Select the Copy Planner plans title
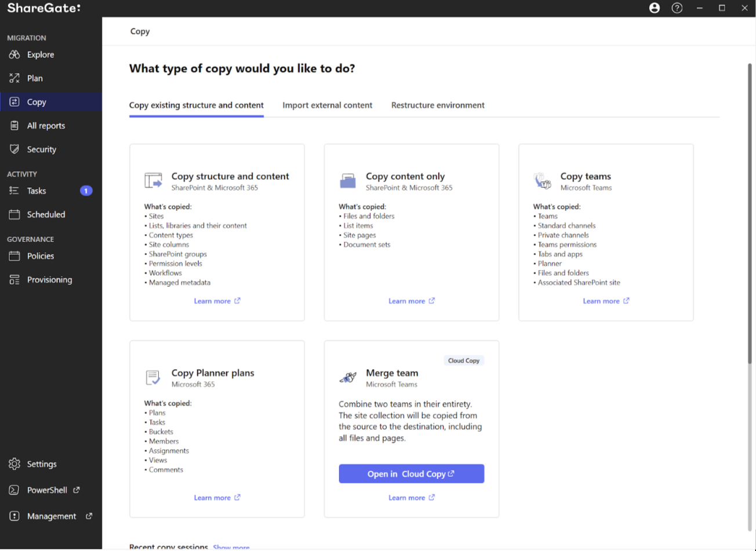The height and width of the screenshot is (551, 756). (x=213, y=373)
